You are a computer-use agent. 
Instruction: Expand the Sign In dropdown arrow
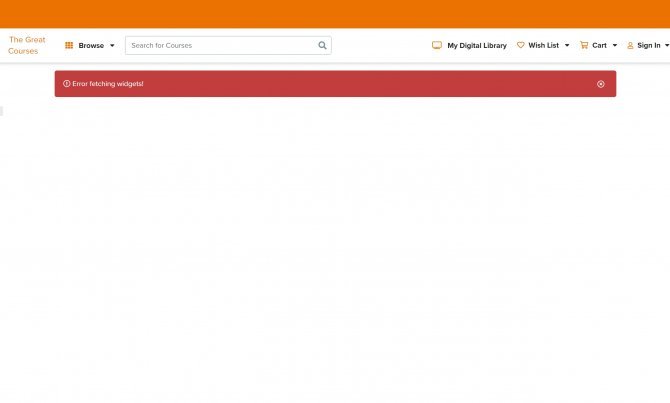click(x=667, y=45)
